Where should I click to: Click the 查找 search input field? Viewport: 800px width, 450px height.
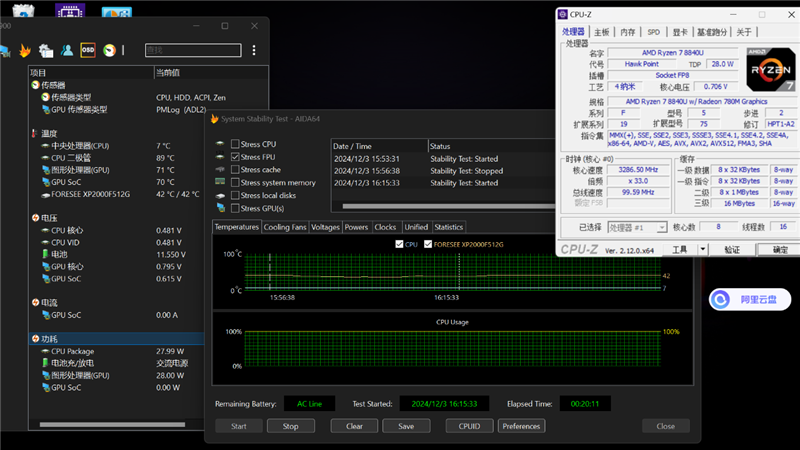[x=193, y=50]
